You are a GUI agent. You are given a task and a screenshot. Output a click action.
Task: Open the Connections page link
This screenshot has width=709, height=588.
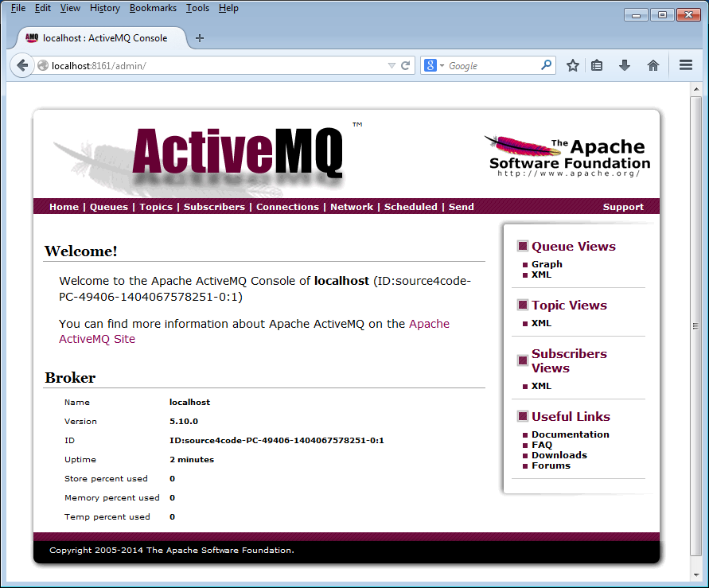tap(287, 207)
